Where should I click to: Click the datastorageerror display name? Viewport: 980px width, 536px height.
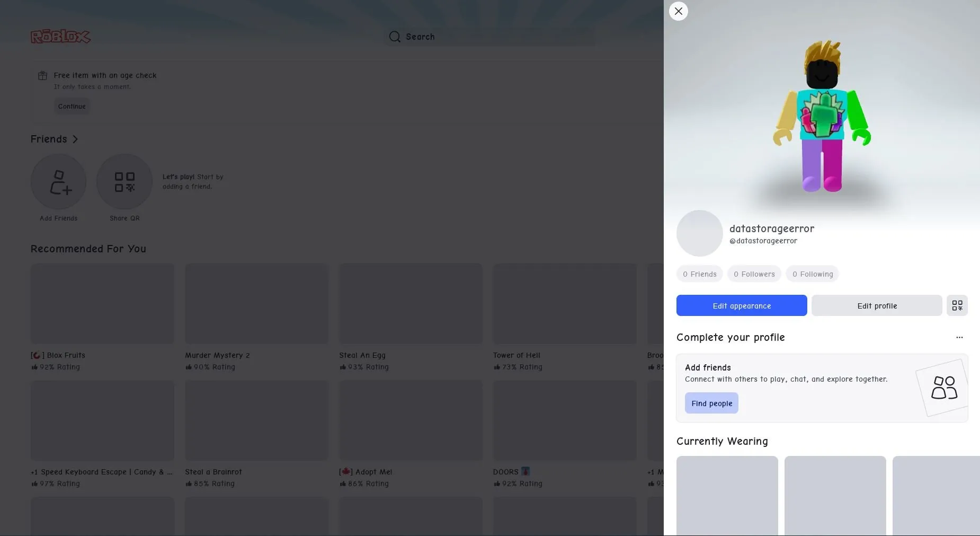pos(772,229)
